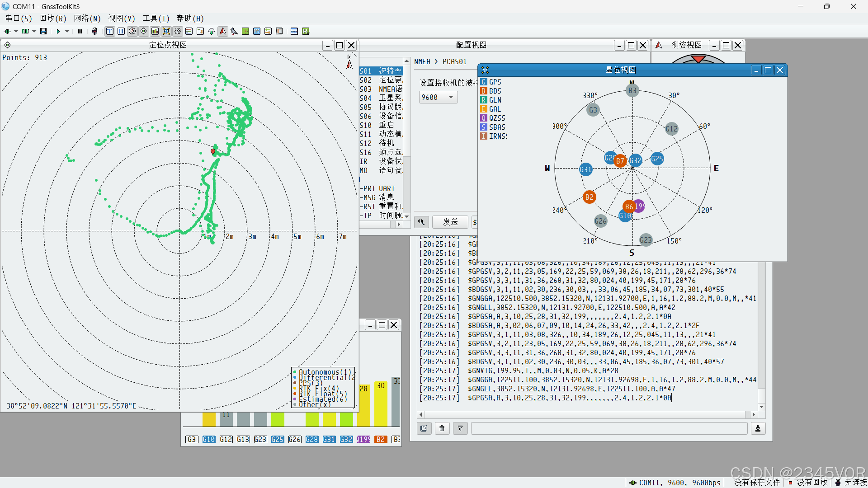Click the orange swap arrows toolbar icon

268,31
